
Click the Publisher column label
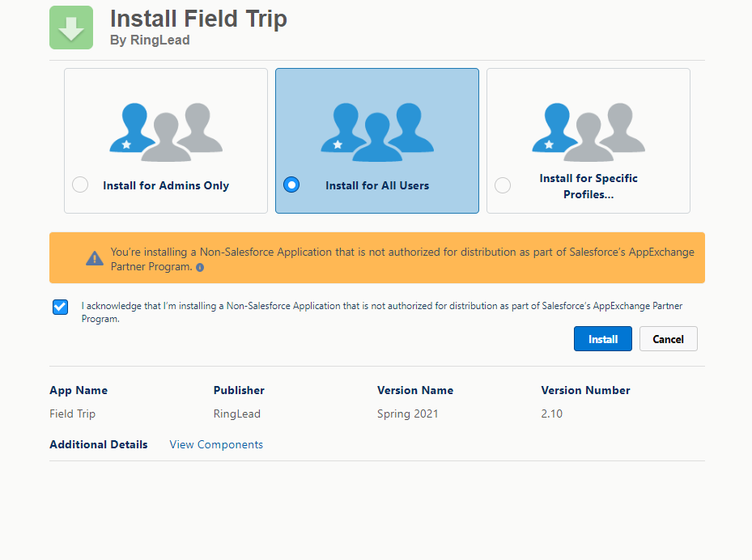(x=239, y=390)
